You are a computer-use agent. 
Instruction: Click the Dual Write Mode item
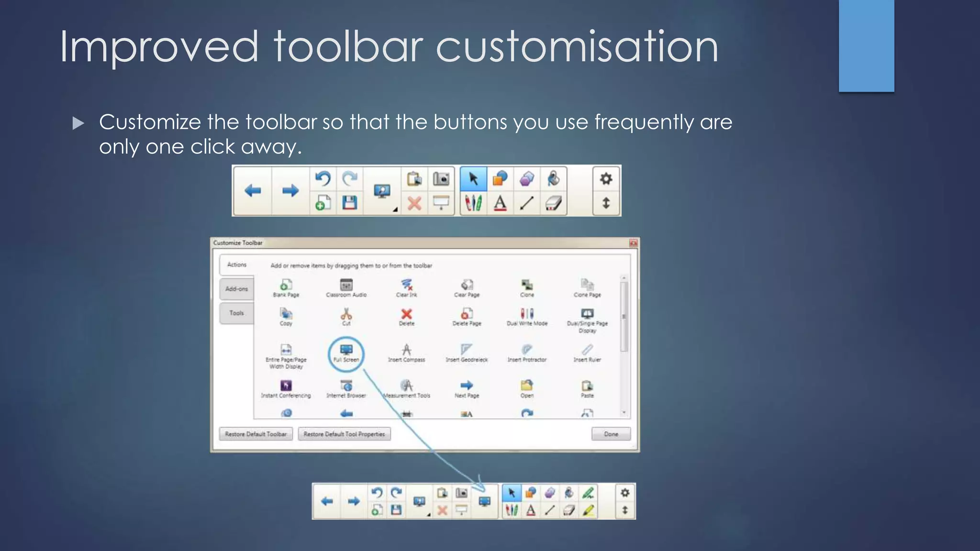[527, 317]
